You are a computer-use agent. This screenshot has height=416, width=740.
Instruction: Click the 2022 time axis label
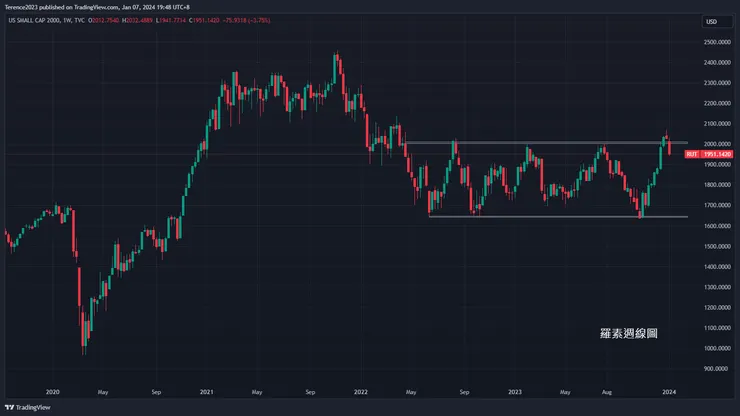[x=361, y=392]
